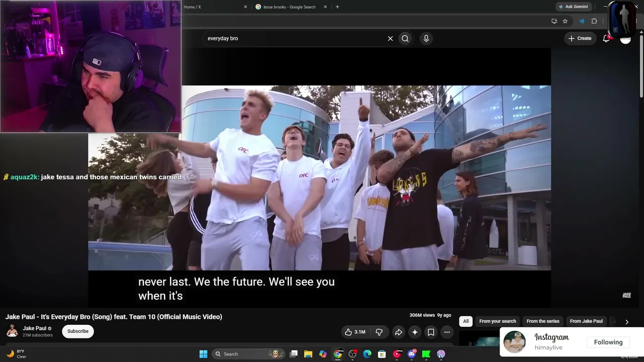Click the Following button on Instagram overlay
The width and height of the screenshot is (644, 362).
(608, 342)
